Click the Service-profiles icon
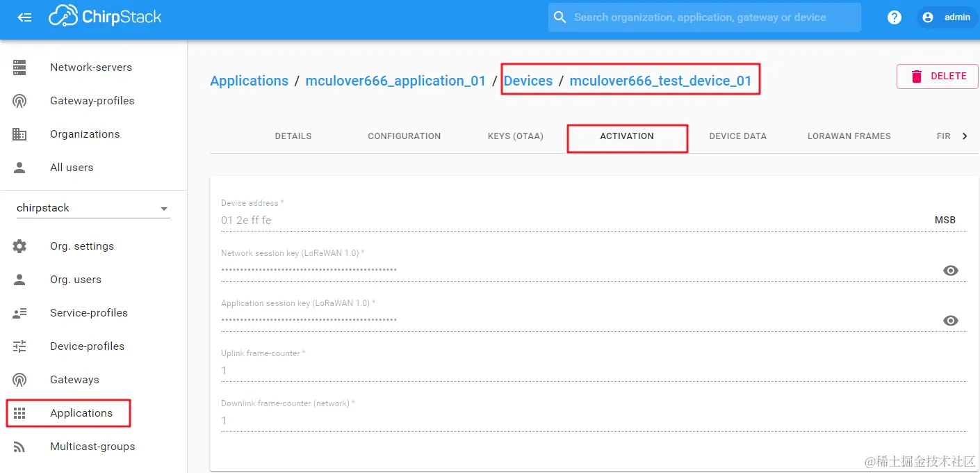 (19, 313)
